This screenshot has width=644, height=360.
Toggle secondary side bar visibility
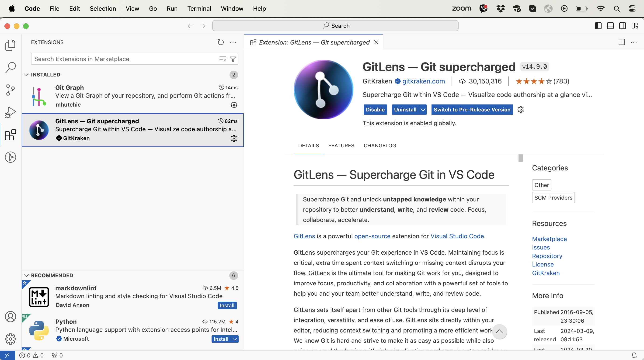(623, 26)
